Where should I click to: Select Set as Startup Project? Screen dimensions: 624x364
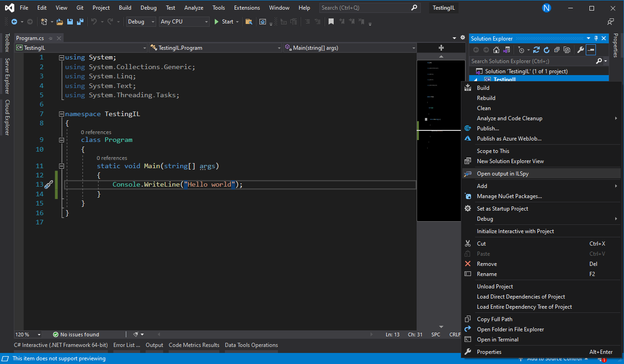tap(541, 209)
